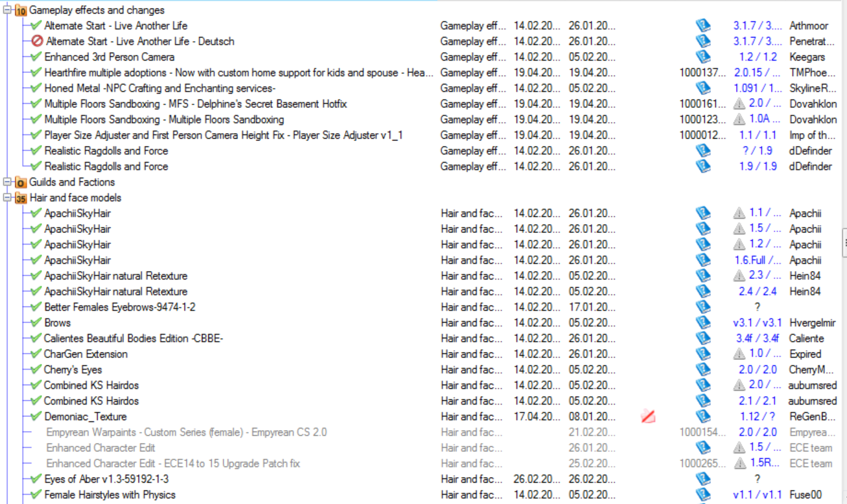Click the warning icon in the CharGen Extension row
The height and width of the screenshot is (504, 847).
[740, 354]
